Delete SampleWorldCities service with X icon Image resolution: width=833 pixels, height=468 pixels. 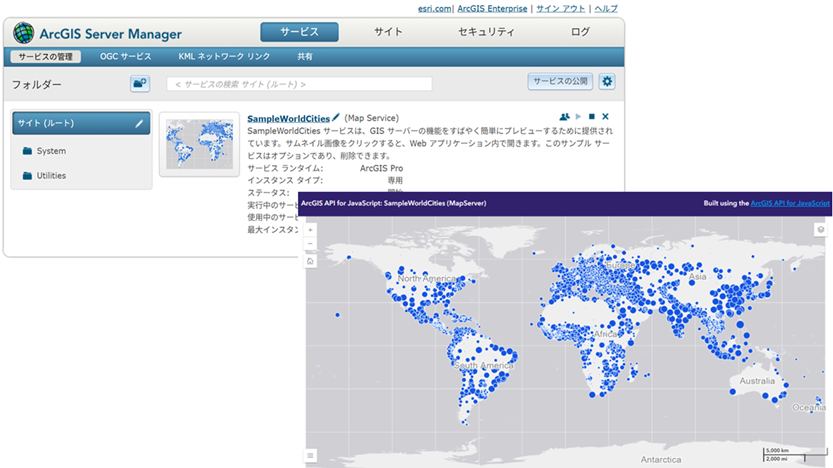click(x=605, y=116)
